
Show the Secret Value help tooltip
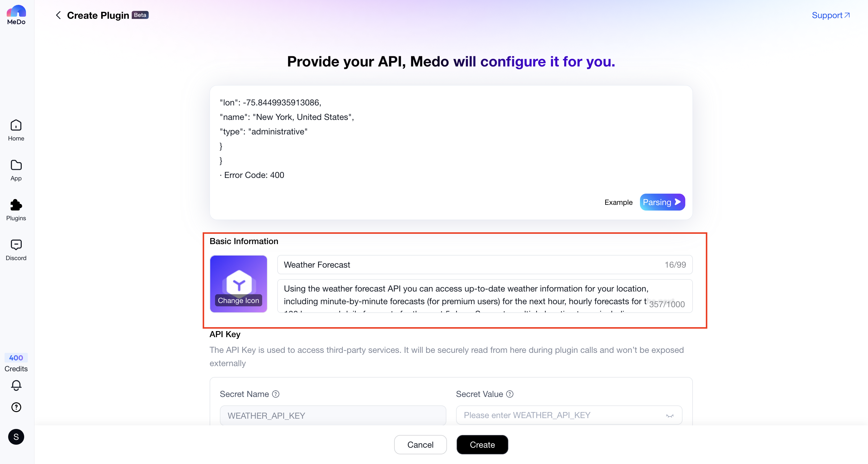[x=510, y=394]
